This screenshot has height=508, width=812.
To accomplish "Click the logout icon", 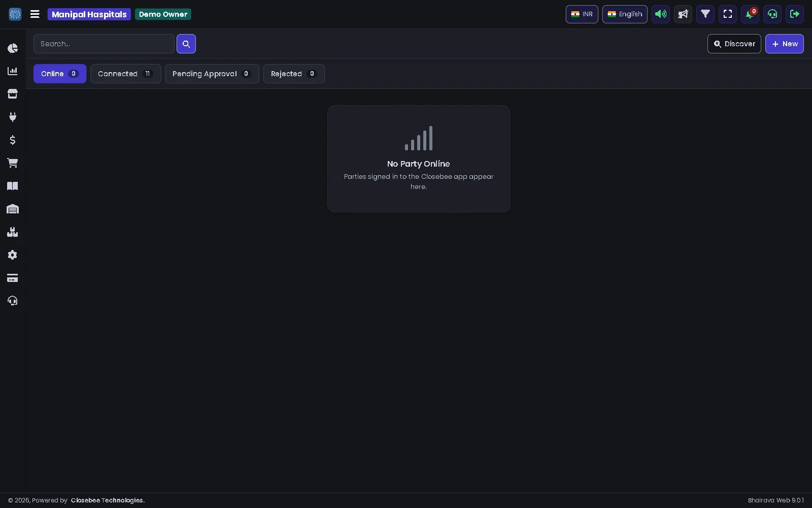I will click(795, 14).
